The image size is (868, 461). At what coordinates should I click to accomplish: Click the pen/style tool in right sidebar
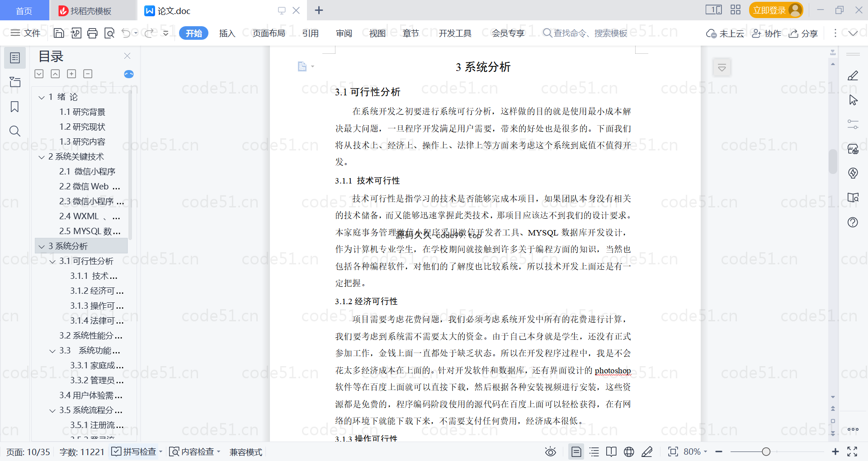(x=853, y=75)
